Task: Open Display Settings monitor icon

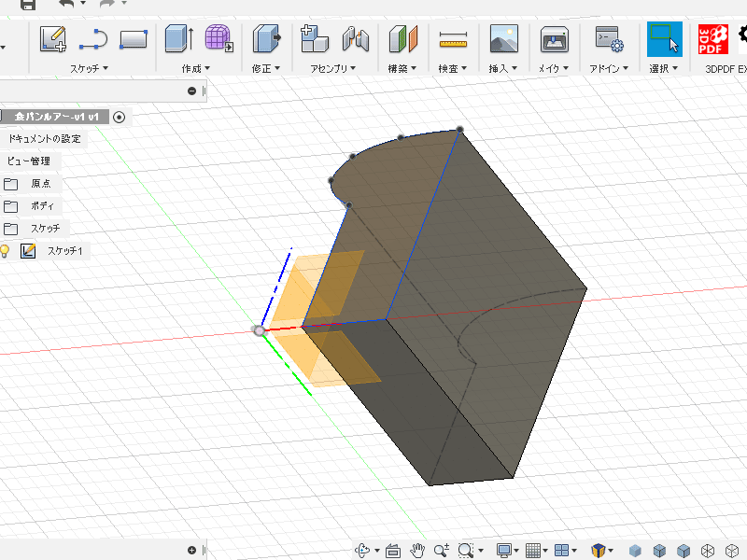Action: pyautogui.click(x=504, y=551)
